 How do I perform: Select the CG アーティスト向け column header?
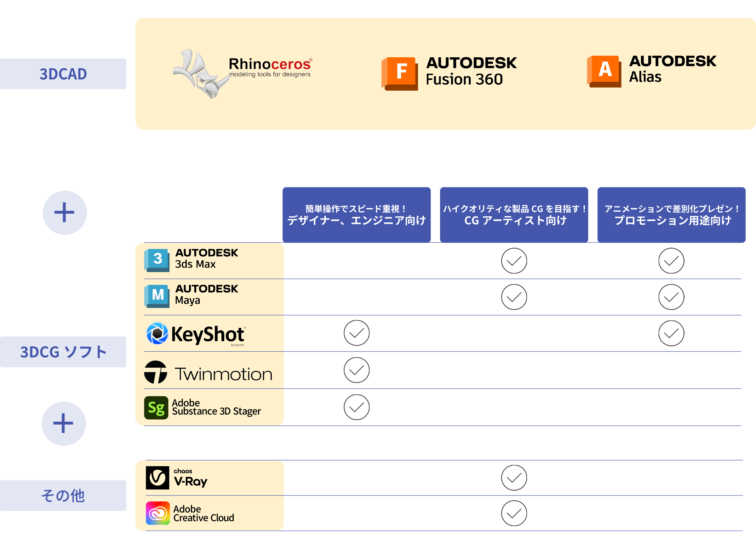pos(514,215)
